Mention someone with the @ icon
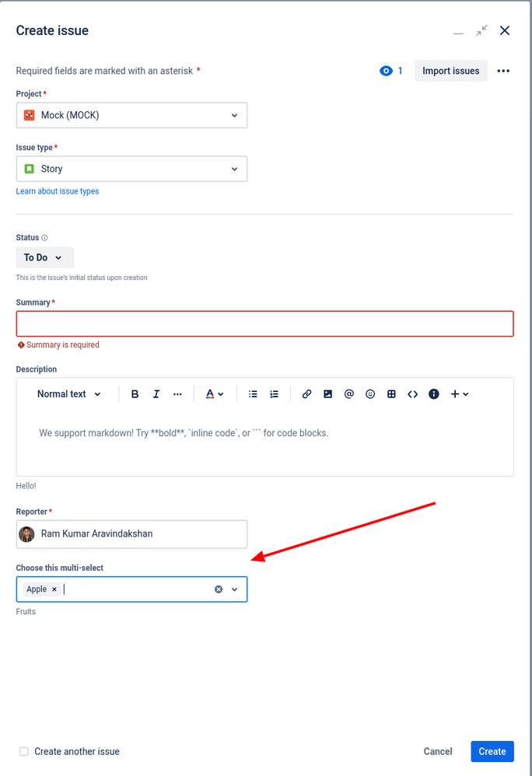Viewport: 532px width, 776px height. pyautogui.click(x=349, y=394)
